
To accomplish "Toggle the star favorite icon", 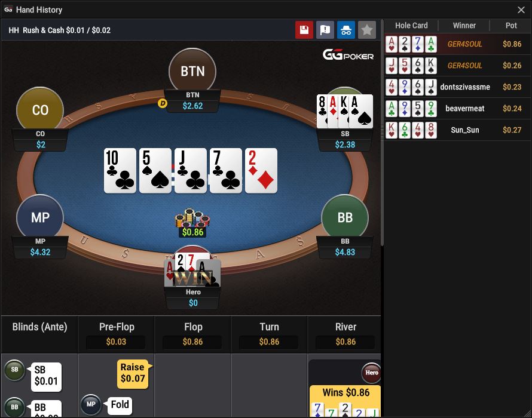I will point(367,30).
